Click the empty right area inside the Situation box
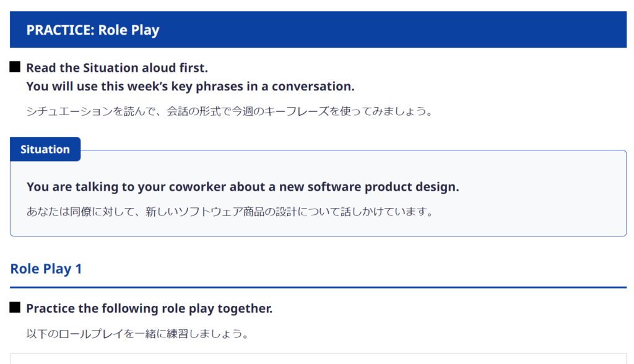634x364 pixels. (545, 198)
